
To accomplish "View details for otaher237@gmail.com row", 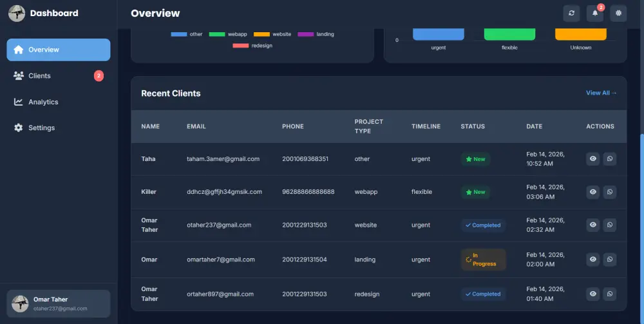I will pos(592,225).
